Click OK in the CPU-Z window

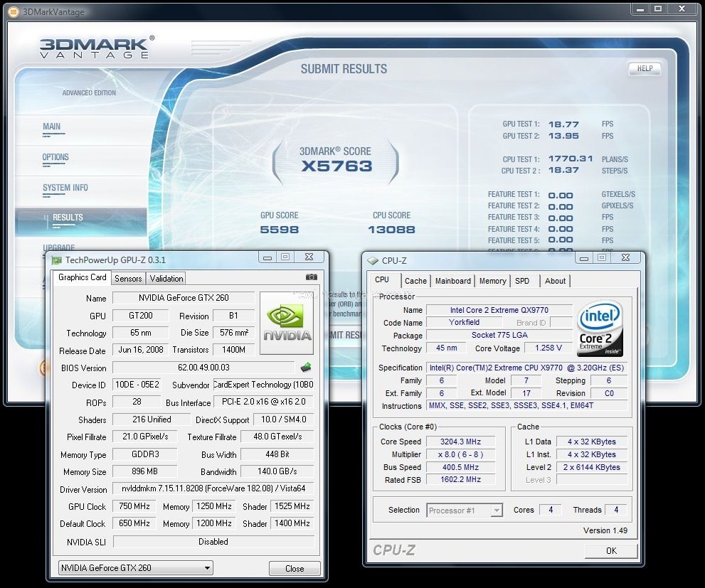(x=611, y=551)
